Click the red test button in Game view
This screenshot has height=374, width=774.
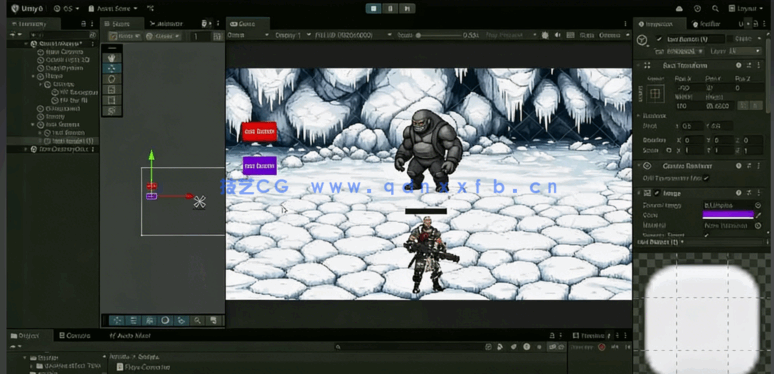click(x=259, y=132)
